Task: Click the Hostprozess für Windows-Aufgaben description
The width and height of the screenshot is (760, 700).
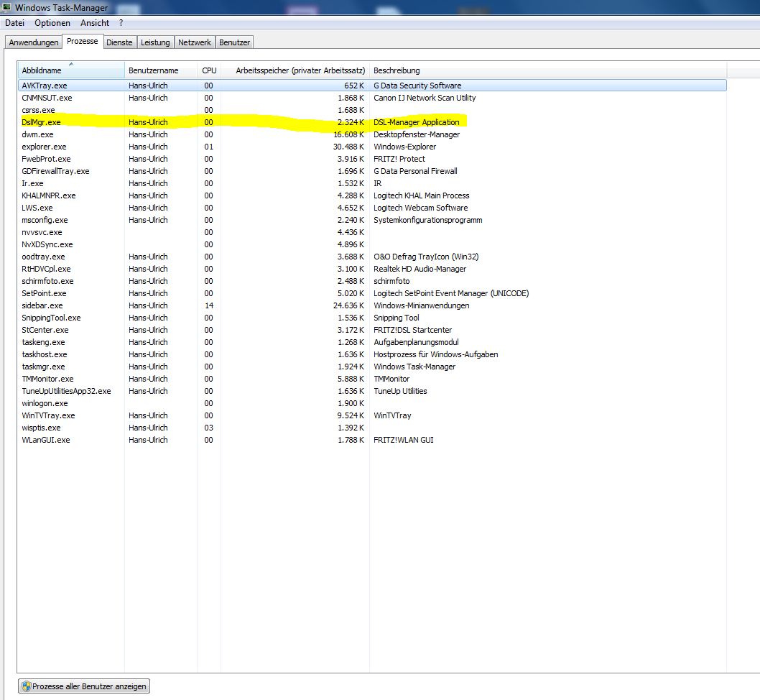Action: click(436, 354)
